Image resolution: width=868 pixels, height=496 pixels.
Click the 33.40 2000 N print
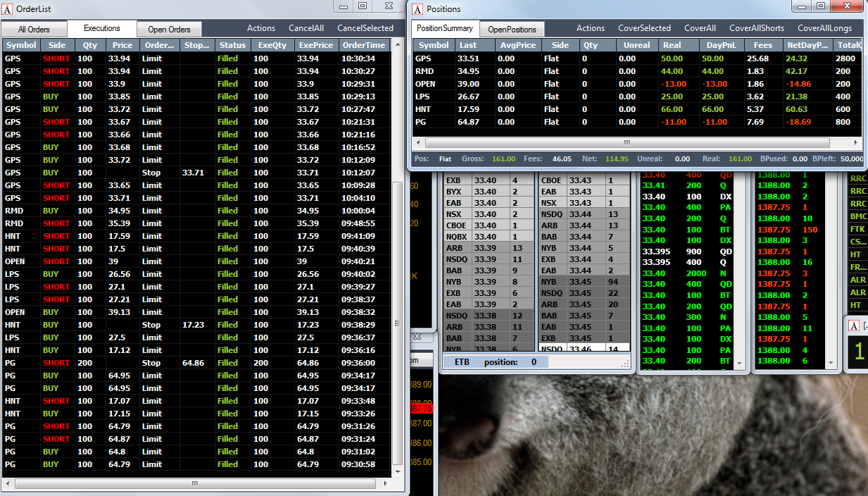687,273
